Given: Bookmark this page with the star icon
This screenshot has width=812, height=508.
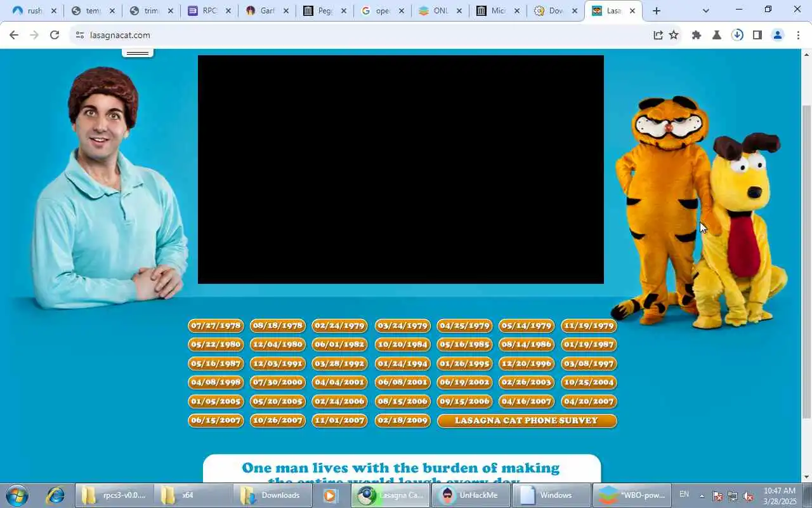Looking at the screenshot, I should [674, 35].
